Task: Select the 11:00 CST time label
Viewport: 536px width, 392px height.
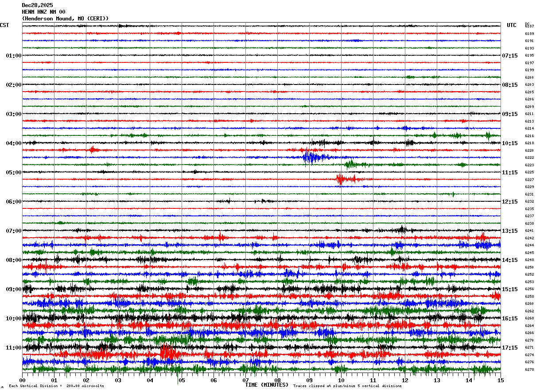Action: pos(14,348)
